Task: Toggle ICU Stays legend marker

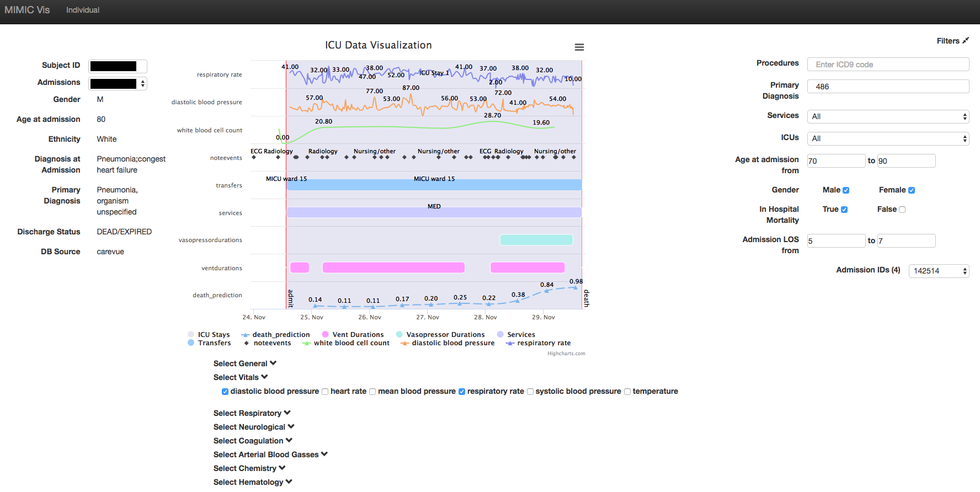Action: [x=191, y=335]
